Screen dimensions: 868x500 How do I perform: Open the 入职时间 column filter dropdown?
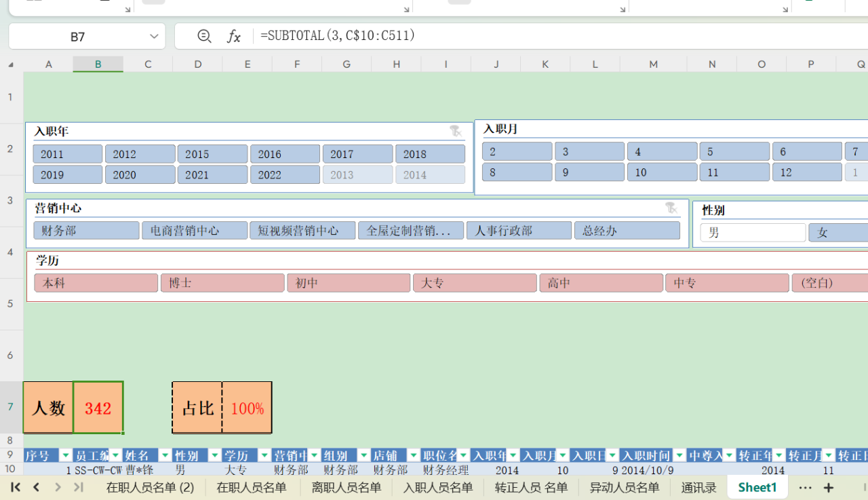click(x=679, y=455)
